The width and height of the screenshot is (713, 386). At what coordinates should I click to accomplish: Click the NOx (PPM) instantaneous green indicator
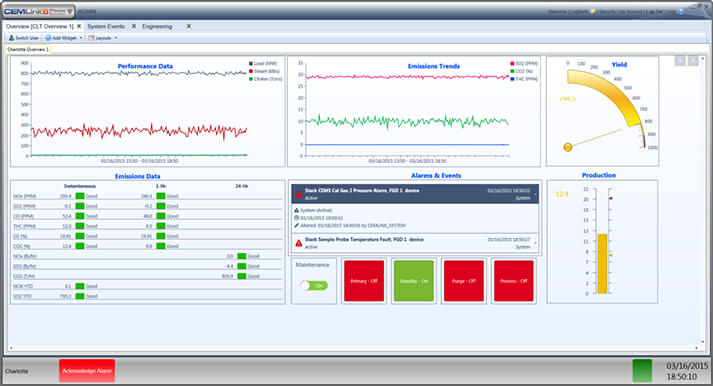pos(80,196)
